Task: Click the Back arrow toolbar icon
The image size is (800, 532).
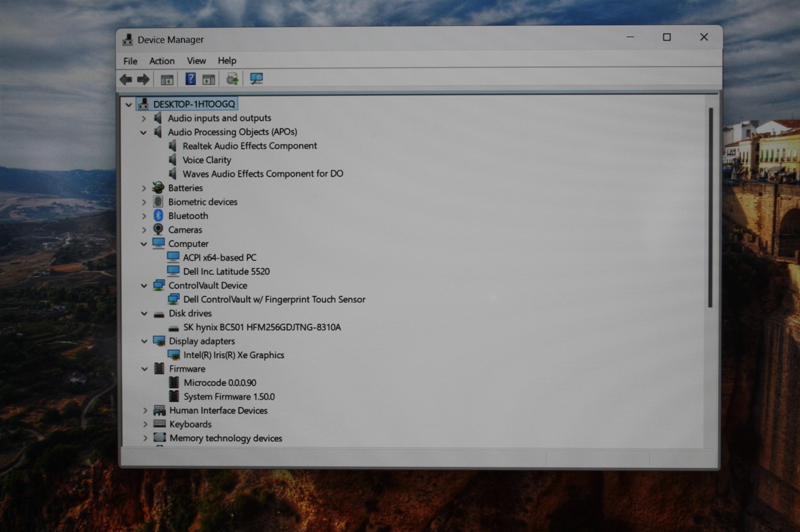Action: click(126, 79)
